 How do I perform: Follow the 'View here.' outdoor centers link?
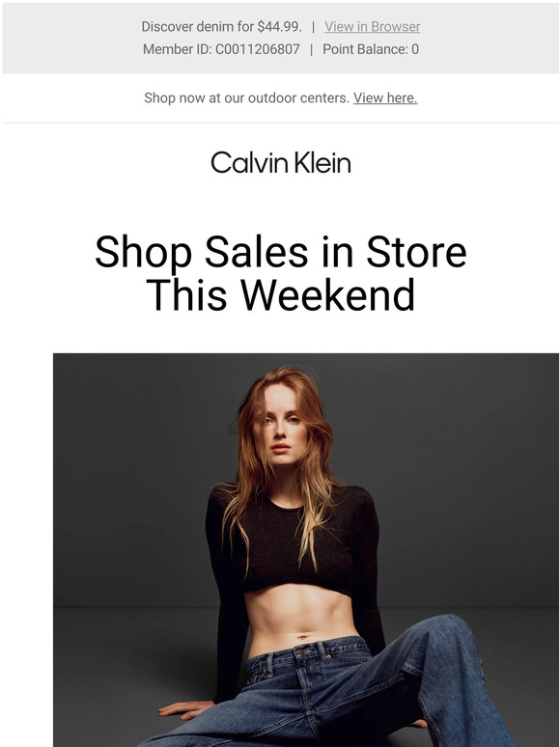[x=385, y=98]
